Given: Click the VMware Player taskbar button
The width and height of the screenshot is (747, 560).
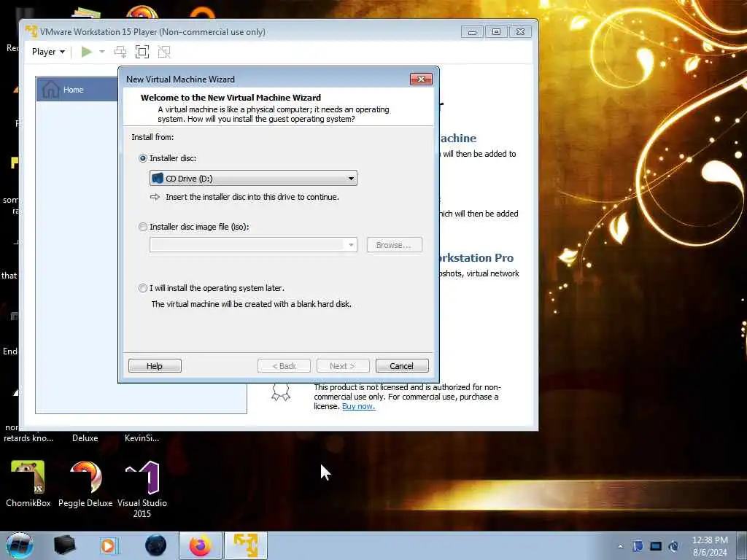Looking at the screenshot, I should (246, 545).
